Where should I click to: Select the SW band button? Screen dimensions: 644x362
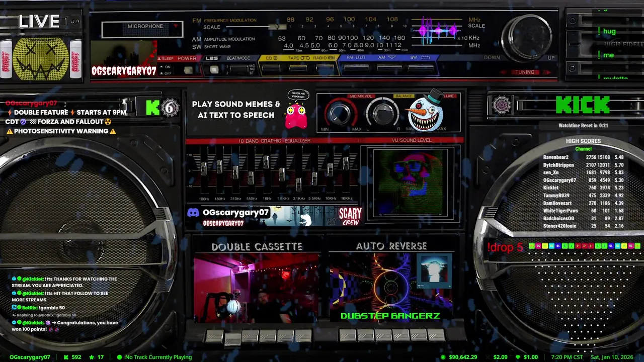pyautogui.click(x=421, y=68)
